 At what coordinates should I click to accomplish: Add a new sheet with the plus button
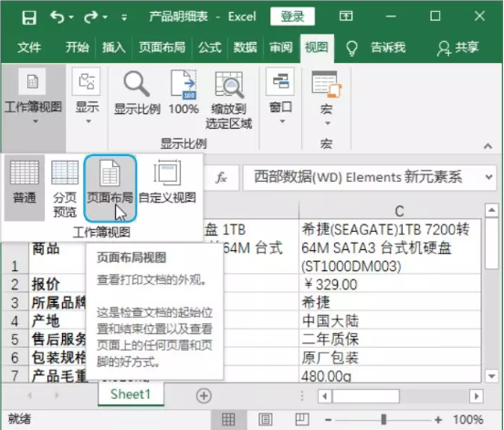[x=204, y=395]
